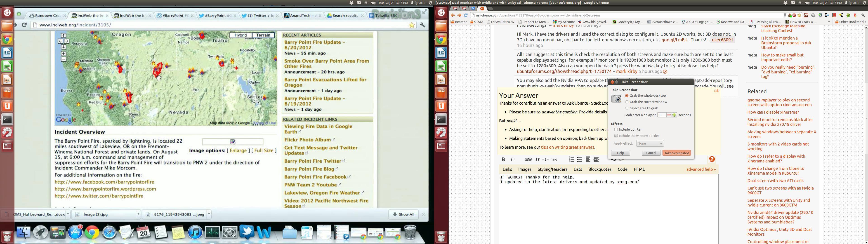Open the Images help tab
The image size is (868, 244).
pos(525,169)
